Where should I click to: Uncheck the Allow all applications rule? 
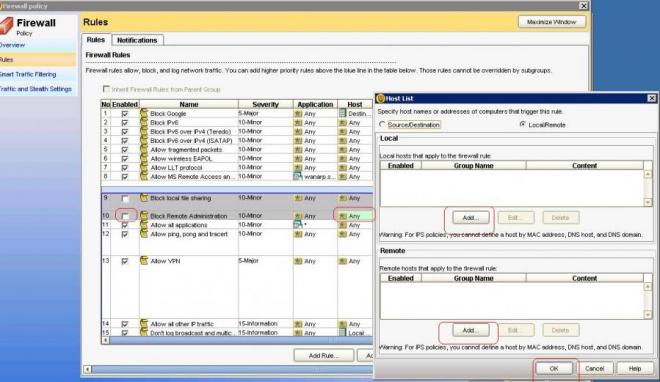(125, 225)
